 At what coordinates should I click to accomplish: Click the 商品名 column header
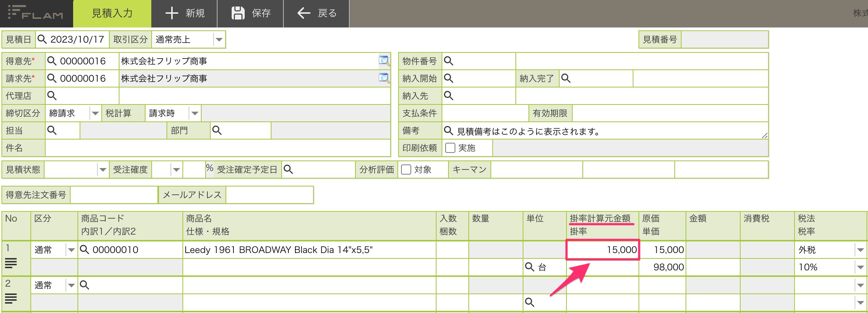point(199,218)
